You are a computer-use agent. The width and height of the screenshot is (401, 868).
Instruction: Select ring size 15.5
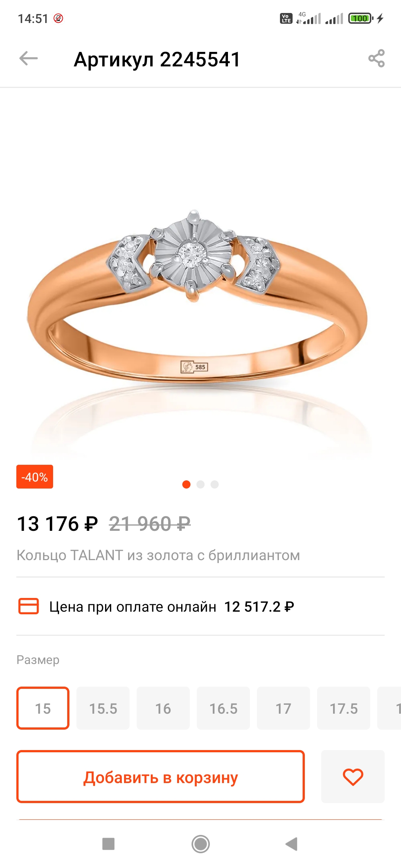tap(103, 708)
